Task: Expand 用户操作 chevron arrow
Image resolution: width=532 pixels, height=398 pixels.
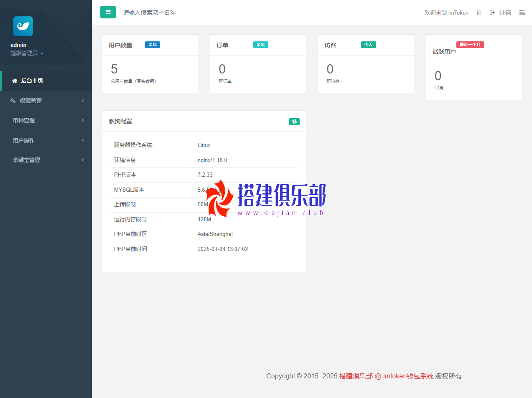Action: pyautogui.click(x=83, y=140)
